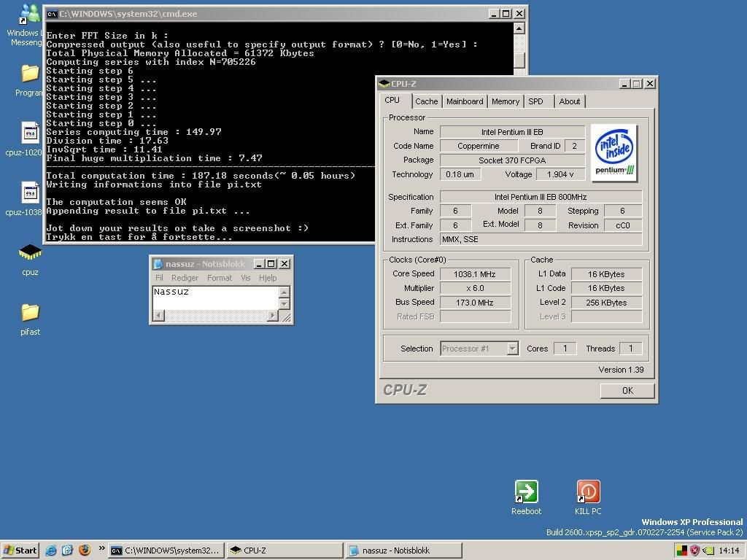
Task: Click the Voltage 1.904 v value
Action: click(560, 174)
